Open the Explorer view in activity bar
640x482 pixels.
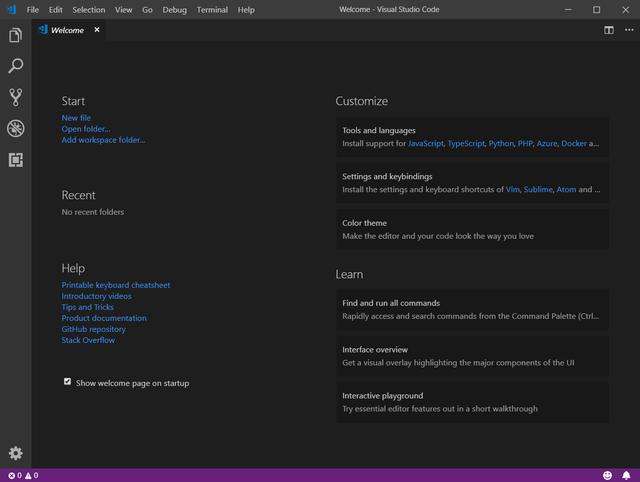point(15,36)
